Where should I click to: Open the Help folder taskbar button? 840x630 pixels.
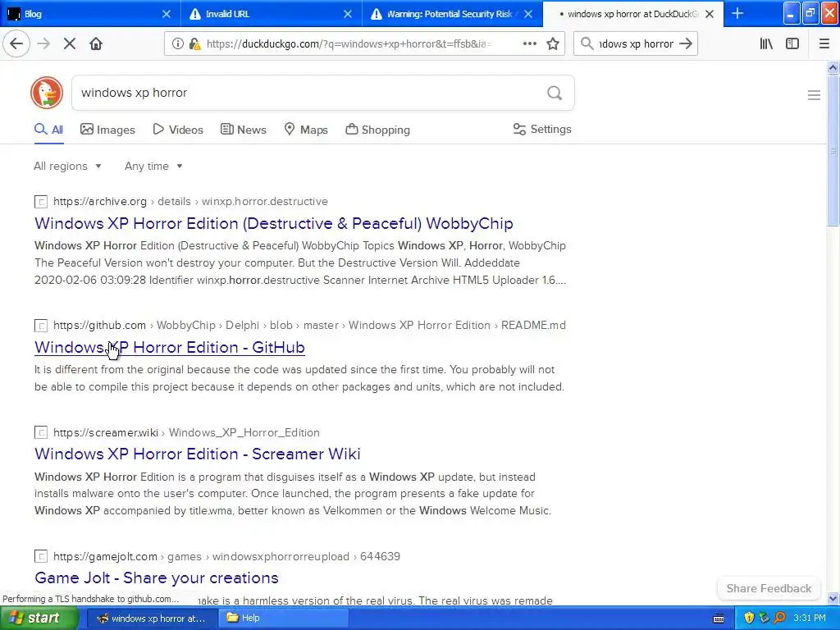click(284, 619)
